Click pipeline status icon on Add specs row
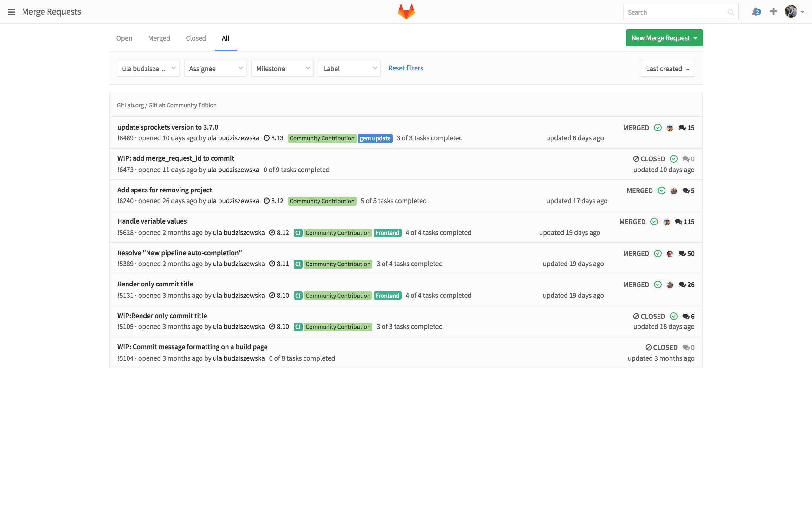This screenshot has height=508, width=812. tap(661, 190)
